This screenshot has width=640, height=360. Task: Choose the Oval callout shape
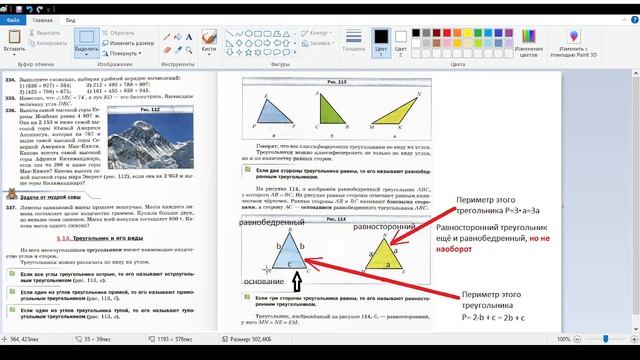(x=277, y=52)
